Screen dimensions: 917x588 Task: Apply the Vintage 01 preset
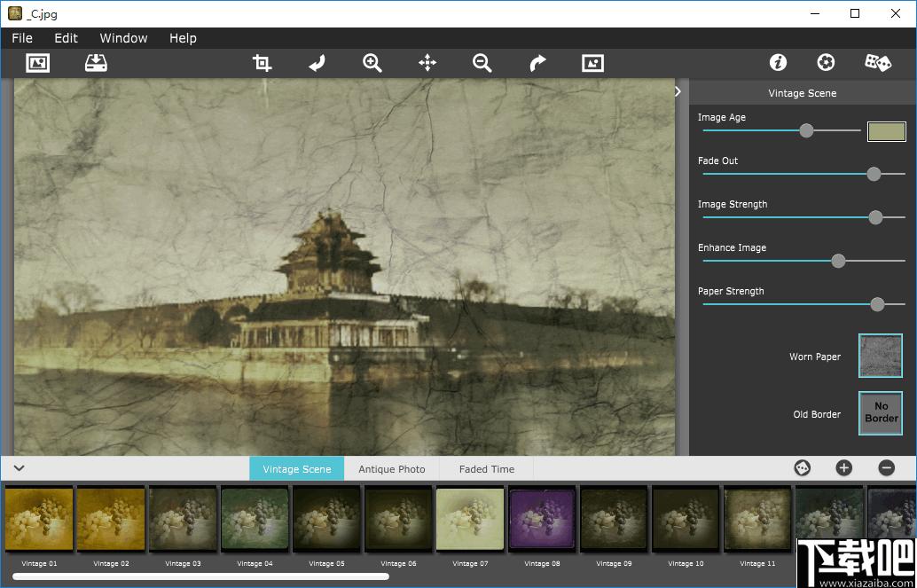click(x=39, y=520)
